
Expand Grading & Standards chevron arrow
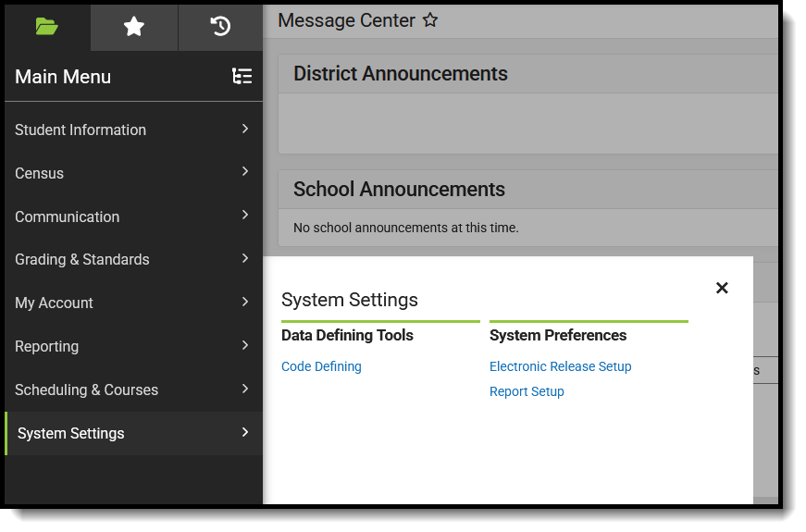[x=245, y=258]
